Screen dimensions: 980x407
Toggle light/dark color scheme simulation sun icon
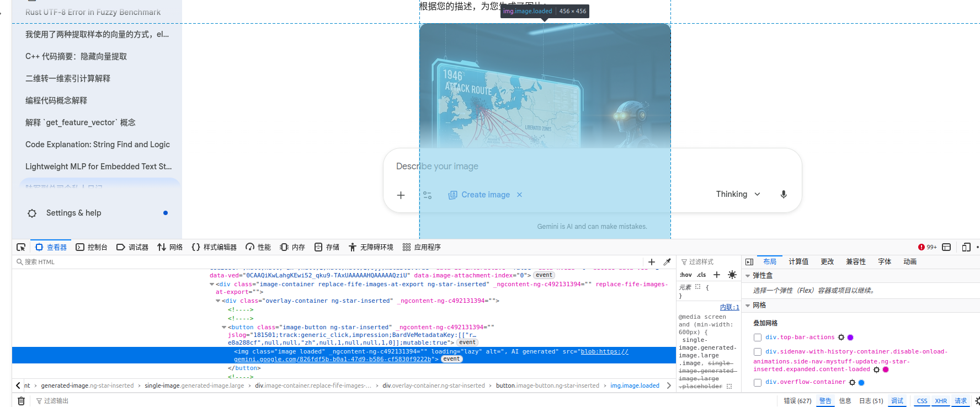[x=732, y=275]
